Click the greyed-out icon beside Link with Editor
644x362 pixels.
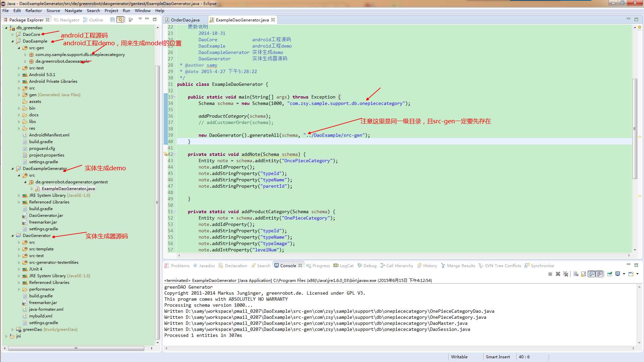(131, 20)
